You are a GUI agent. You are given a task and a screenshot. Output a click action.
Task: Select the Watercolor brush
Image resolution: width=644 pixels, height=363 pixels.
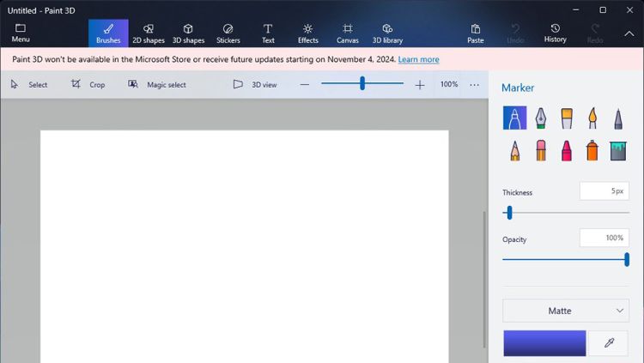tap(592, 118)
